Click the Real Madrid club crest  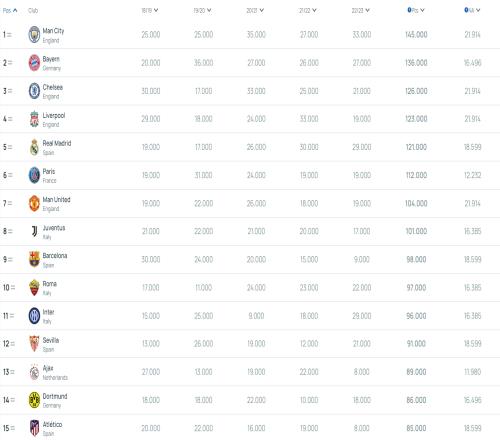tap(34, 147)
